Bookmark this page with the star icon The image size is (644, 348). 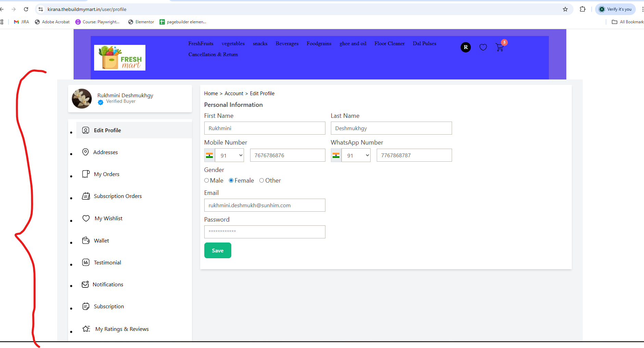[565, 9]
